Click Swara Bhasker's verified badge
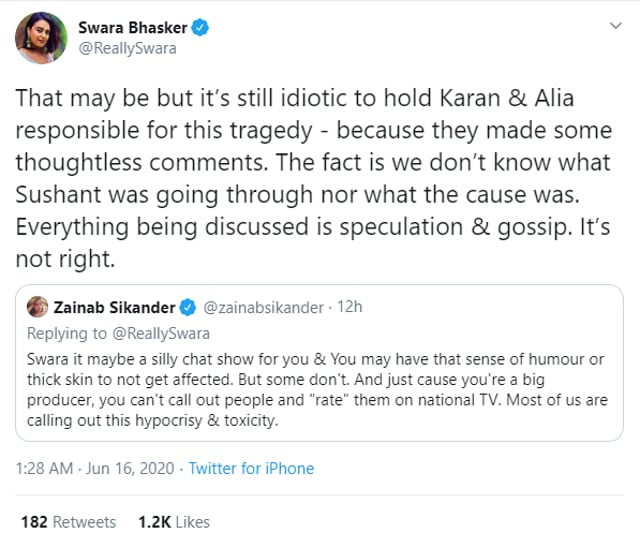Screen dimensions: 640x548 (x=200, y=28)
